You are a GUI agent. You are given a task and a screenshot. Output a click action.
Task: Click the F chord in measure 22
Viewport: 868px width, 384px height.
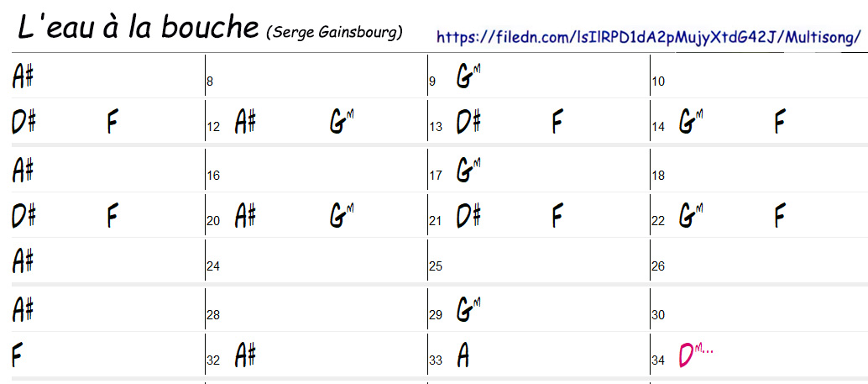(x=779, y=218)
